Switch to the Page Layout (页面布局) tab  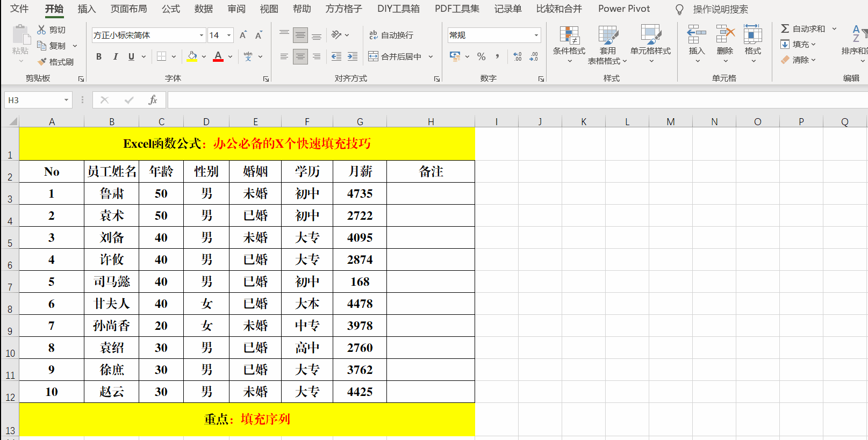[128, 9]
